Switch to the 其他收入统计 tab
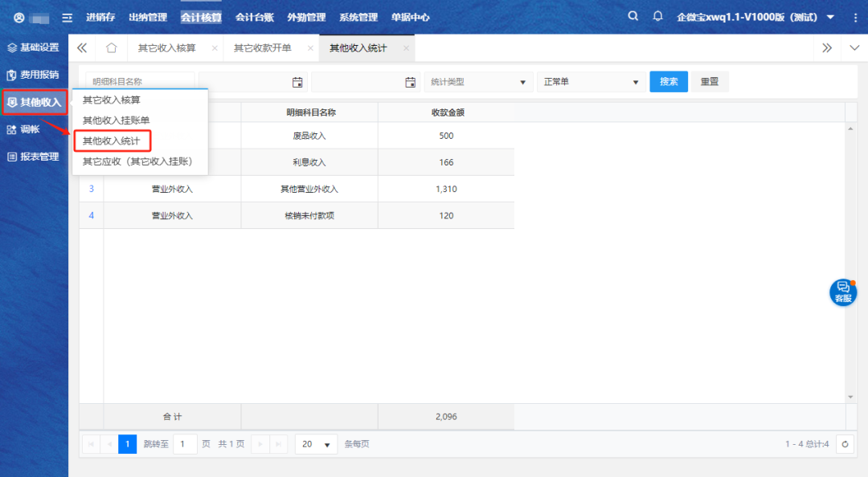This screenshot has width=868, height=477. pos(358,48)
